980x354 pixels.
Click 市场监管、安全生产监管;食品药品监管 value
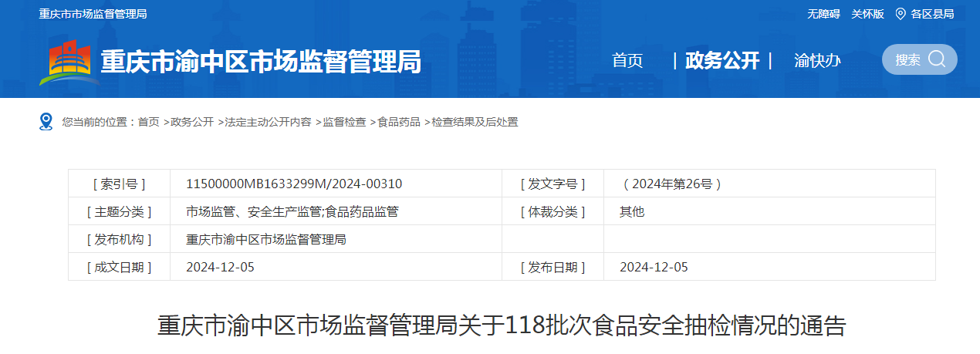pos(292,211)
